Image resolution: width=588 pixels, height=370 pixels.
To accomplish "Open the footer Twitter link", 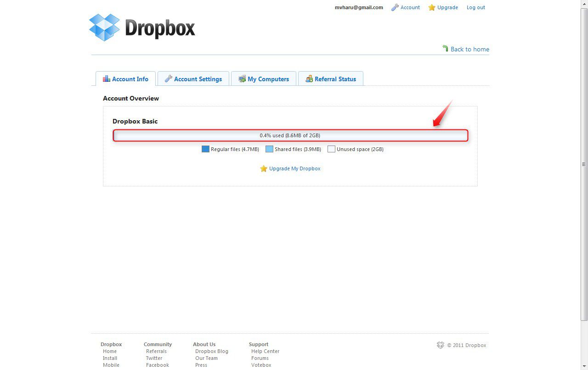I will click(154, 358).
